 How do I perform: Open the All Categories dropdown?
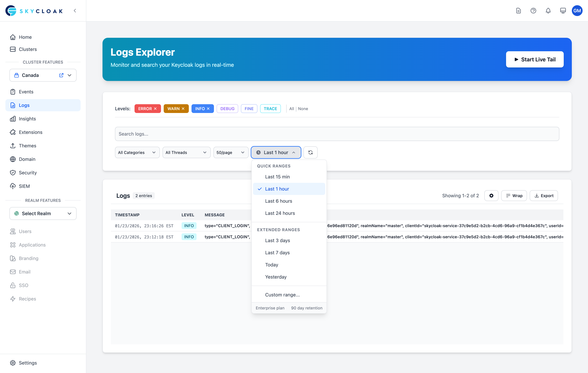click(x=137, y=152)
